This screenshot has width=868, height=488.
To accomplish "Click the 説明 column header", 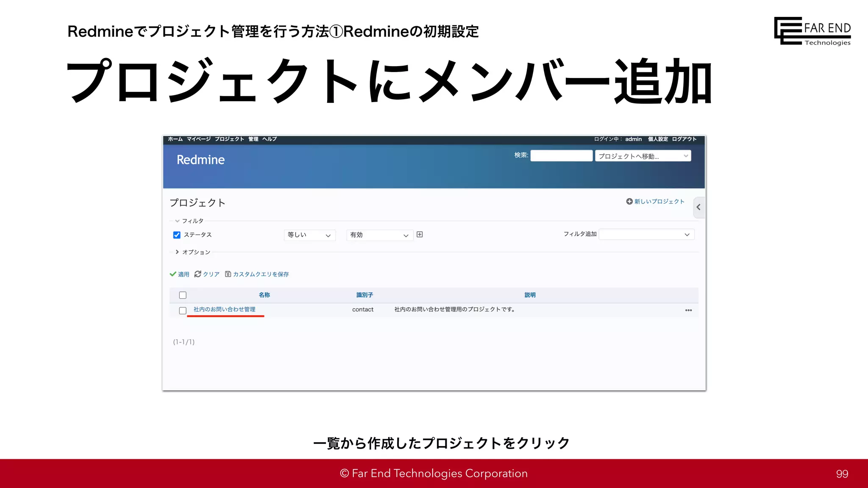I will [530, 295].
